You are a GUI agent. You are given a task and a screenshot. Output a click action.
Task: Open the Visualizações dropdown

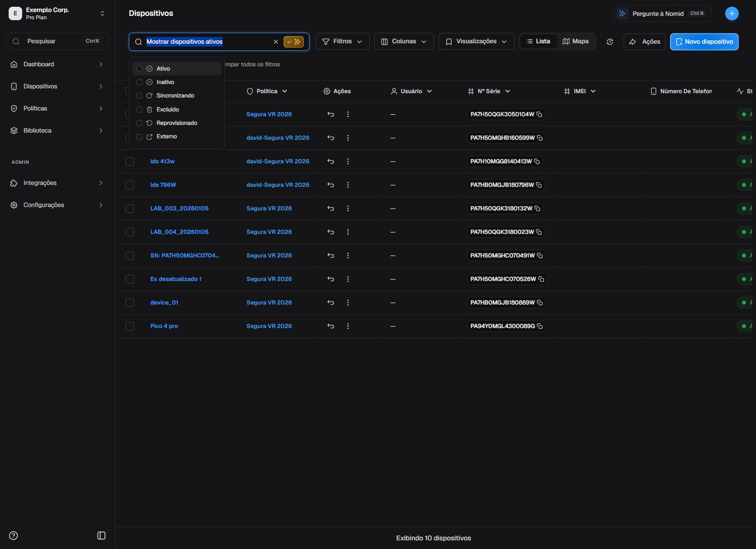click(x=476, y=41)
